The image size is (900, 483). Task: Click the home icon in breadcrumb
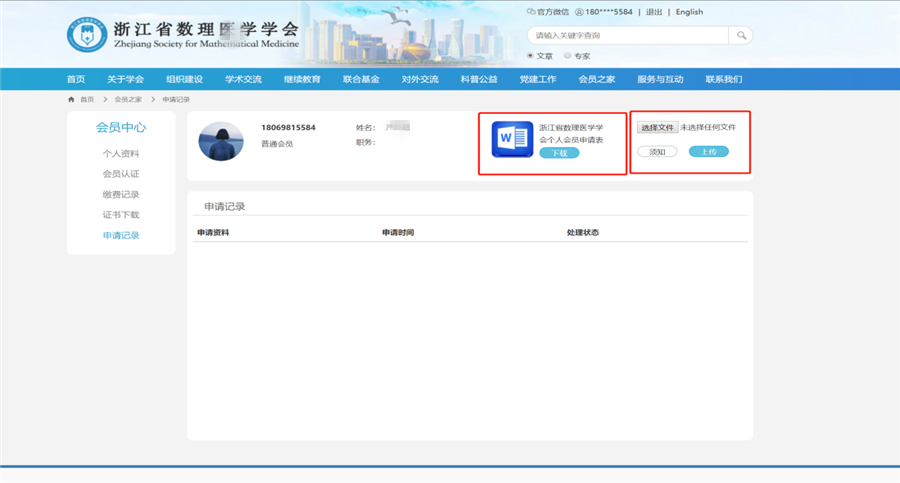click(71, 99)
